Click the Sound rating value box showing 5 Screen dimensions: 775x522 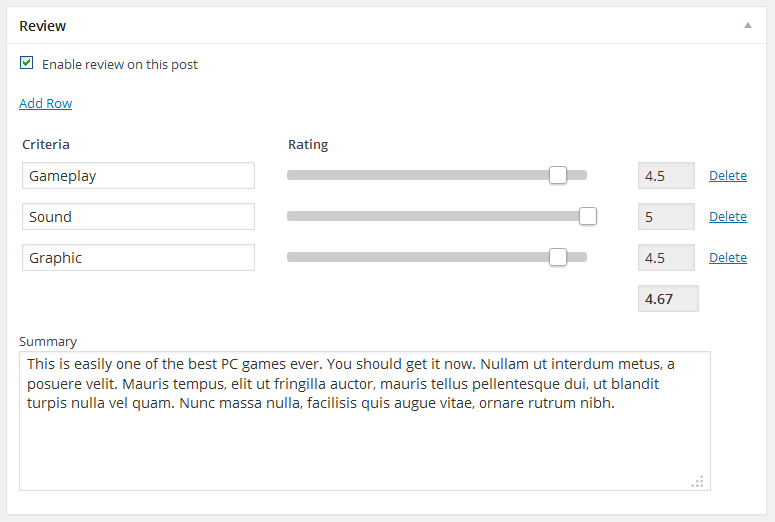point(666,217)
